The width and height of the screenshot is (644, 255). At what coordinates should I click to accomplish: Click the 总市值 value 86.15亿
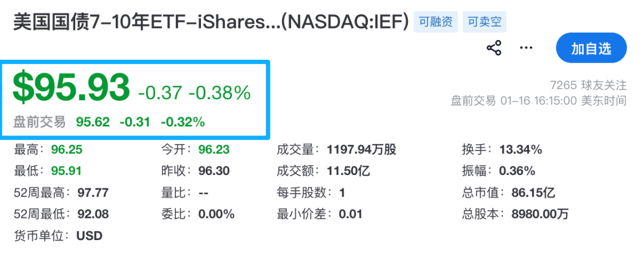(532, 192)
